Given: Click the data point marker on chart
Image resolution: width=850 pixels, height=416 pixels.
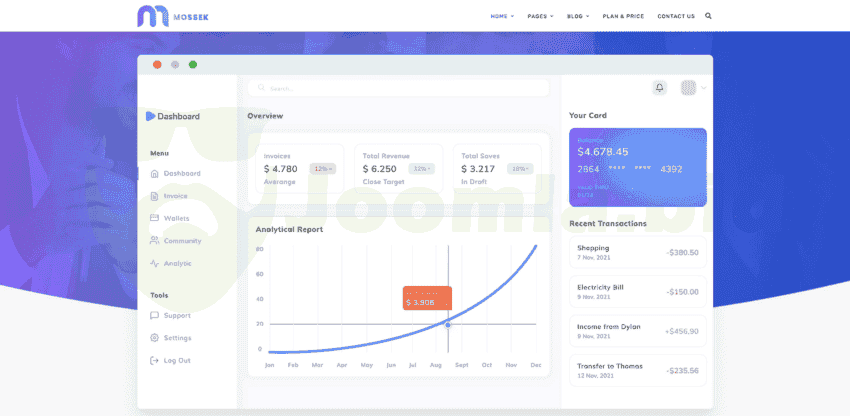Looking at the screenshot, I should 448,324.
